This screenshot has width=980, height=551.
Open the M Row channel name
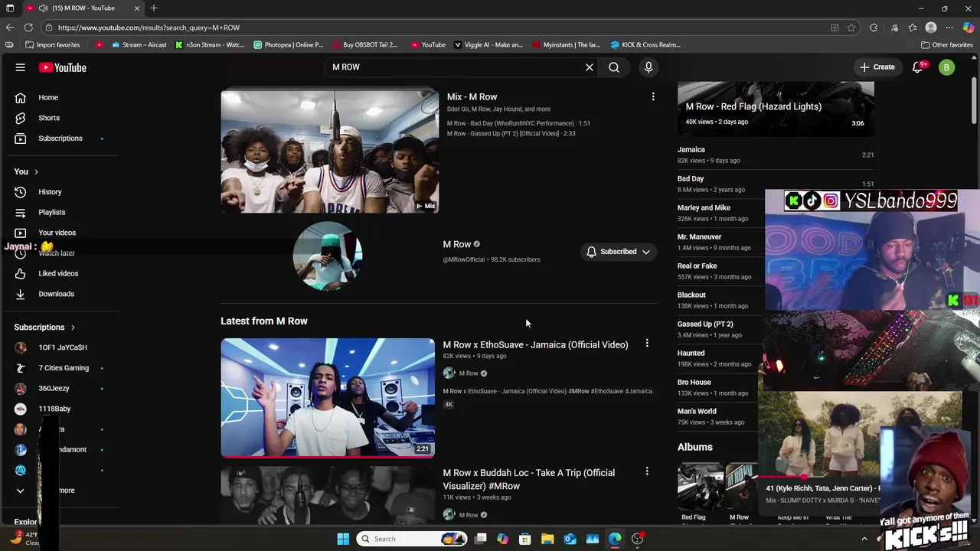tap(457, 244)
